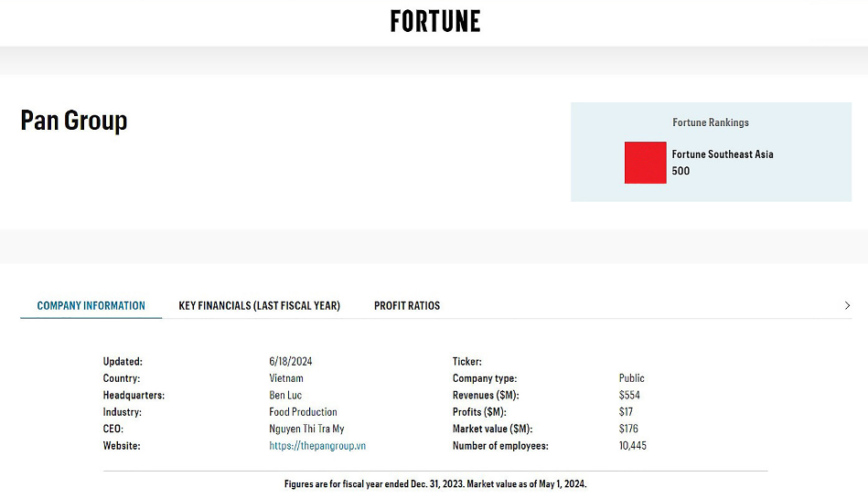Click the company type value Public
Screen dimensions: 868x498
point(631,378)
